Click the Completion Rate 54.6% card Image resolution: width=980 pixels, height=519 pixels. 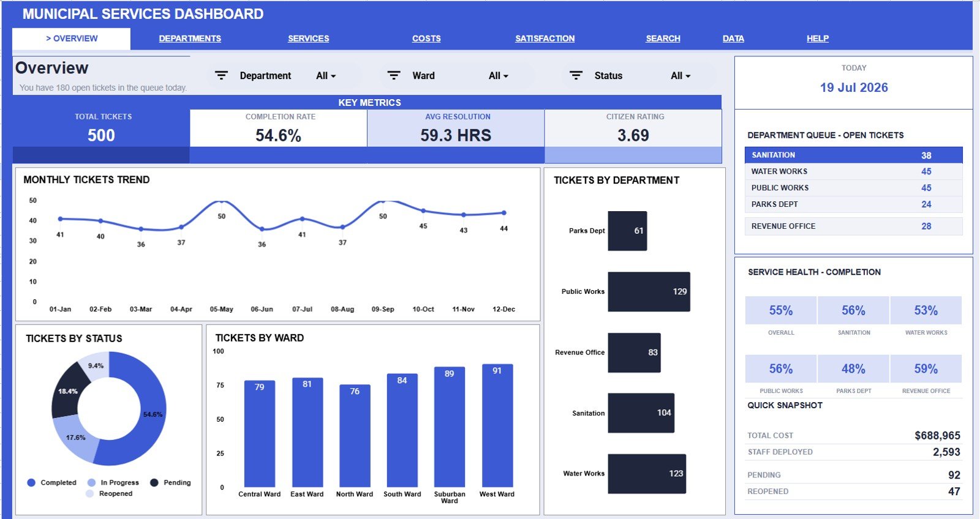click(279, 129)
